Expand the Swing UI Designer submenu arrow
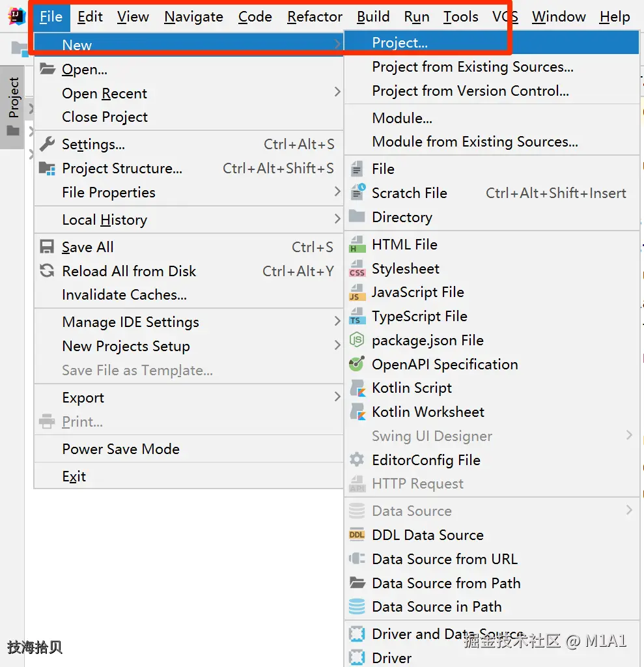The width and height of the screenshot is (644, 667). point(629,435)
